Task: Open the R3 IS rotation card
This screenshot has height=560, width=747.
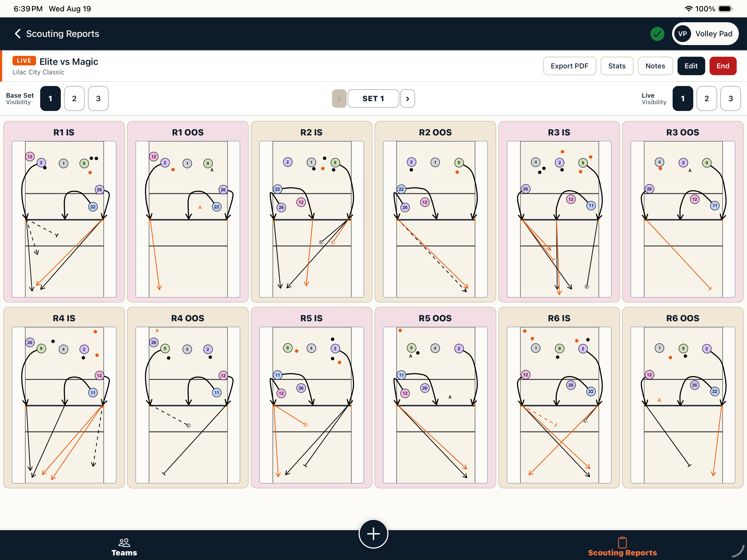Action: (x=559, y=212)
